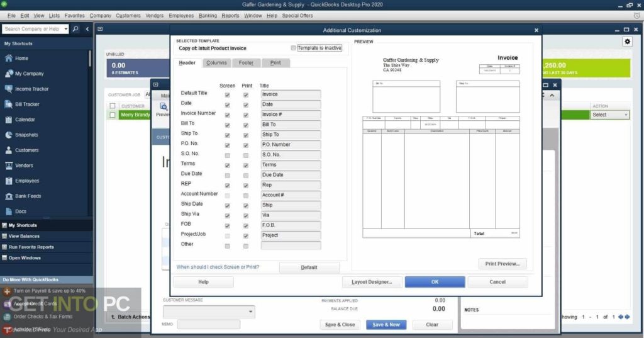Viewport: 644px width, 338px height.
Task: Click Save & New on invoice
Action: point(386,324)
